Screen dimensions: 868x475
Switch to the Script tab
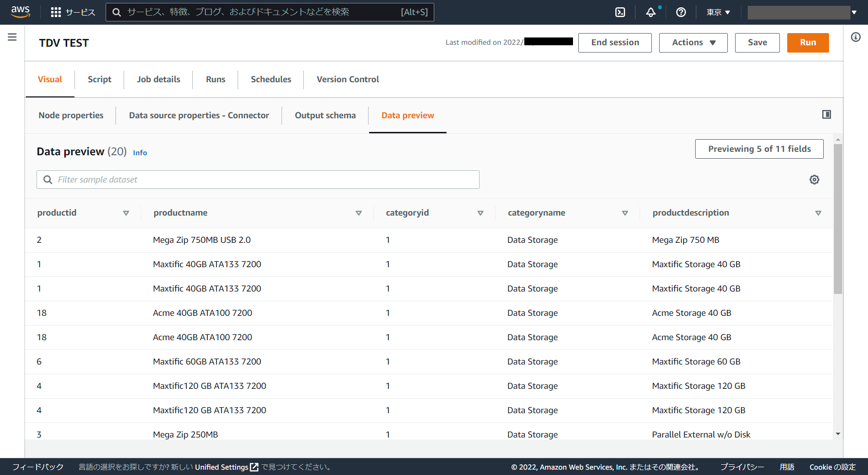(x=99, y=79)
